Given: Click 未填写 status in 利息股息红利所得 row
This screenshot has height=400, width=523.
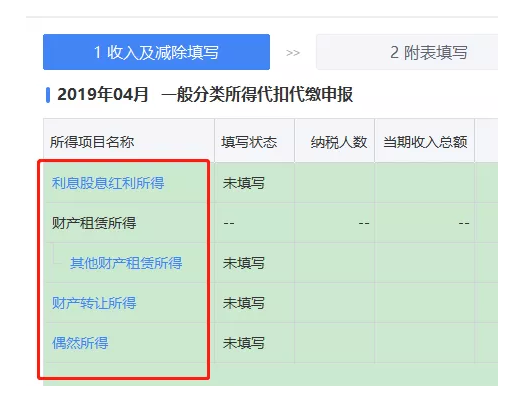Looking at the screenshot, I should point(243,183).
